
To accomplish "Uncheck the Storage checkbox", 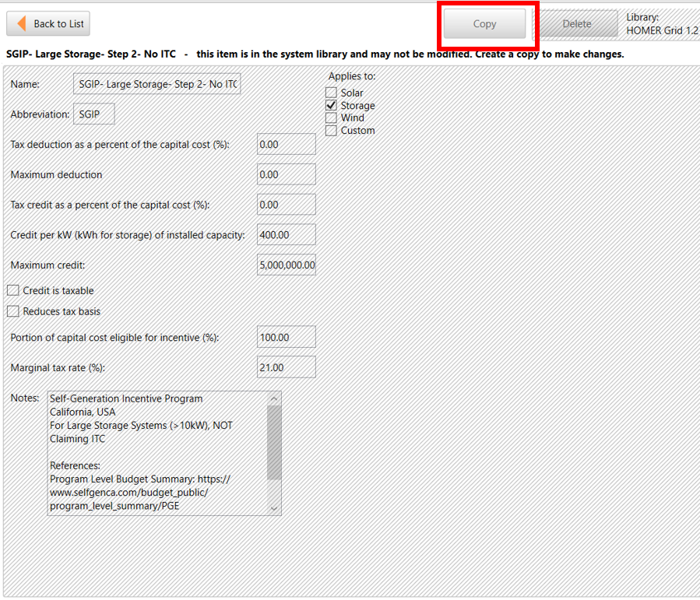I will pyautogui.click(x=331, y=104).
